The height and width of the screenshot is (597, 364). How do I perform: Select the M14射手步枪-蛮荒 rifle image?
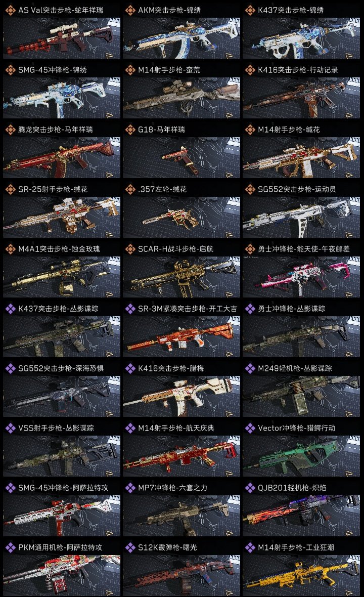coord(181,98)
